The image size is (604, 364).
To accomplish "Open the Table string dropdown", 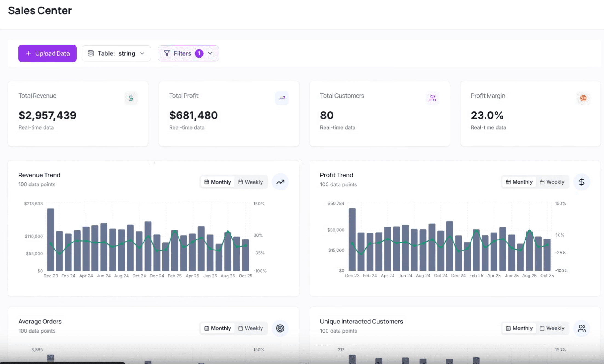I will pyautogui.click(x=116, y=53).
